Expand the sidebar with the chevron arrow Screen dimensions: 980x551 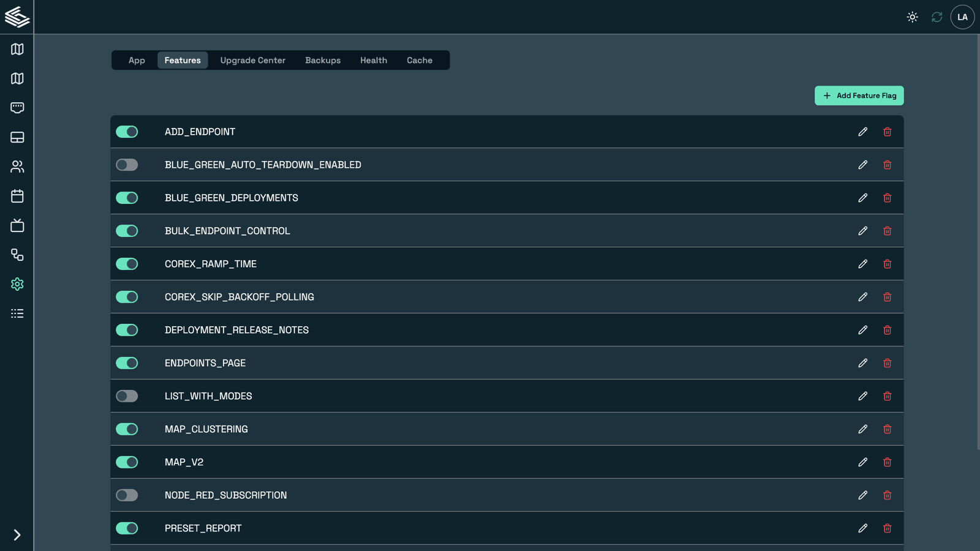(x=17, y=535)
